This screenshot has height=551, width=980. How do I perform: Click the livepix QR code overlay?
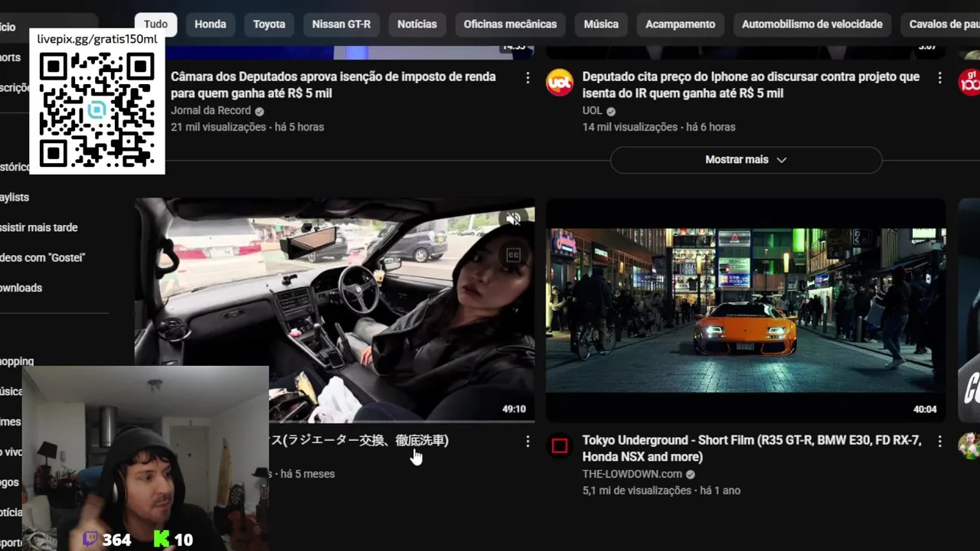96,110
